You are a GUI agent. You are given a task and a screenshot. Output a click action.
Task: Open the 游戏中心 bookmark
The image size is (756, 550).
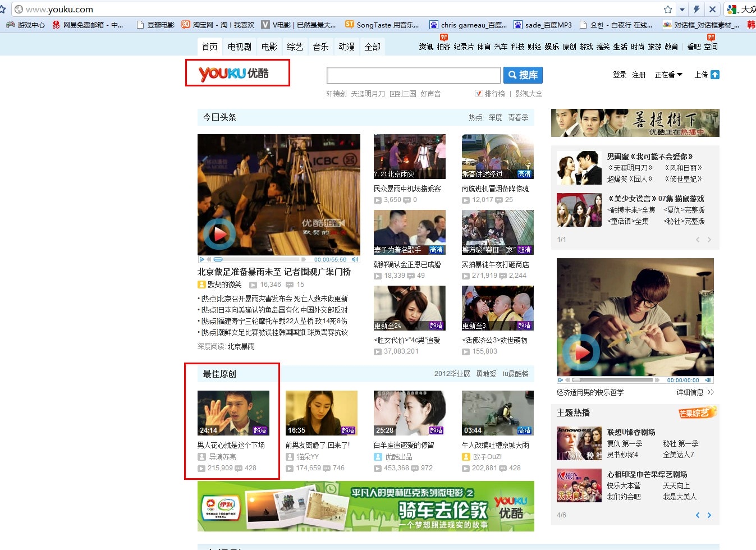tap(26, 25)
